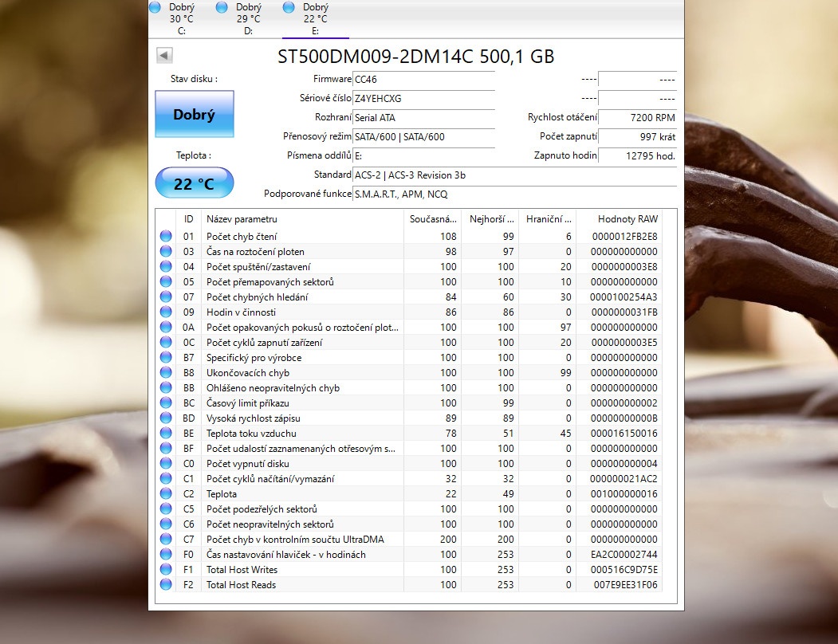Viewport: 838px width, 644px height.
Task: Click the Firmware field CC46
Action: tap(424, 79)
